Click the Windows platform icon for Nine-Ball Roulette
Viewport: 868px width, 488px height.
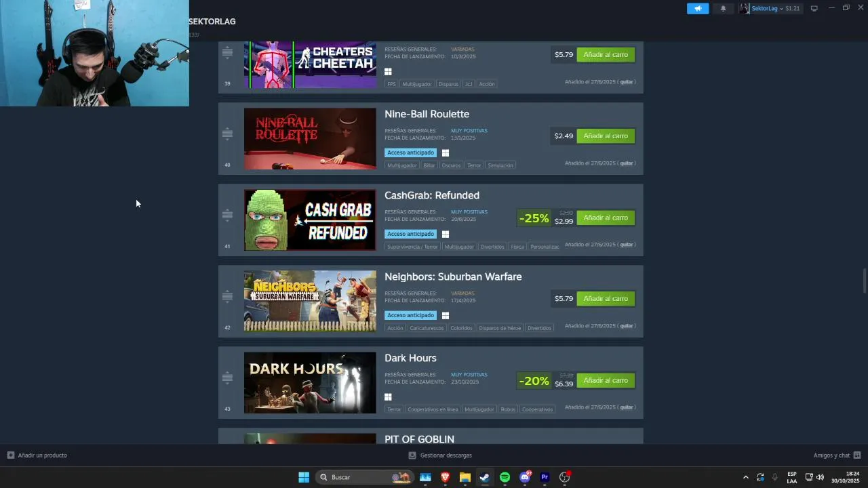point(446,152)
